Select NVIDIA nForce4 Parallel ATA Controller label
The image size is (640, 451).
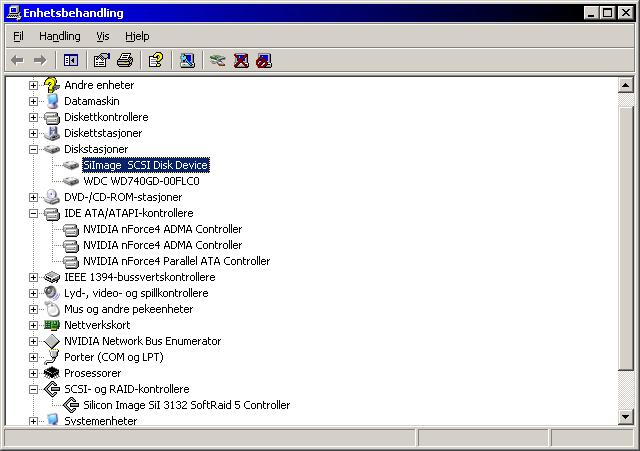176,261
